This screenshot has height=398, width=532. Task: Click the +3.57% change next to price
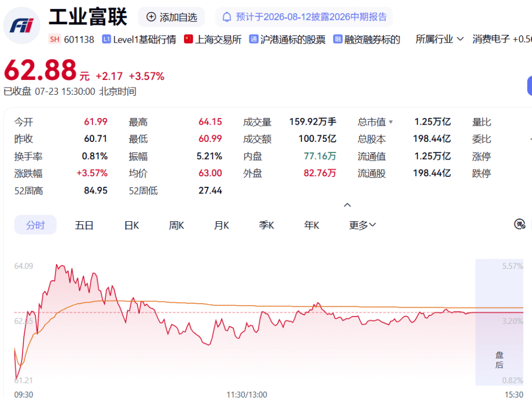146,76
